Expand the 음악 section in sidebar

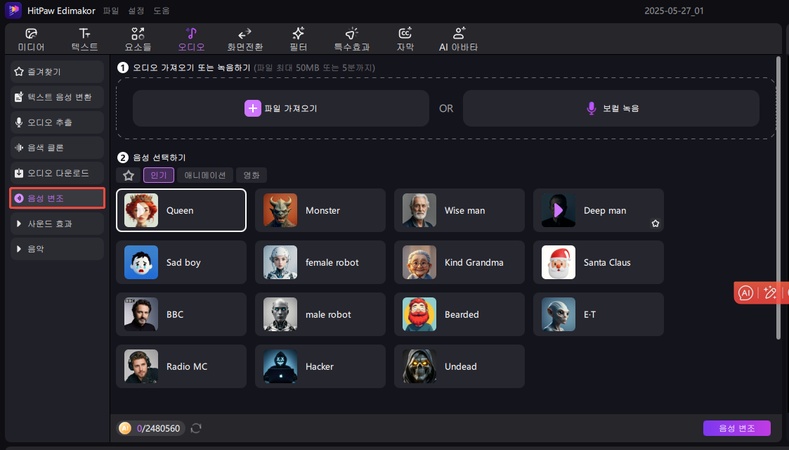56,248
